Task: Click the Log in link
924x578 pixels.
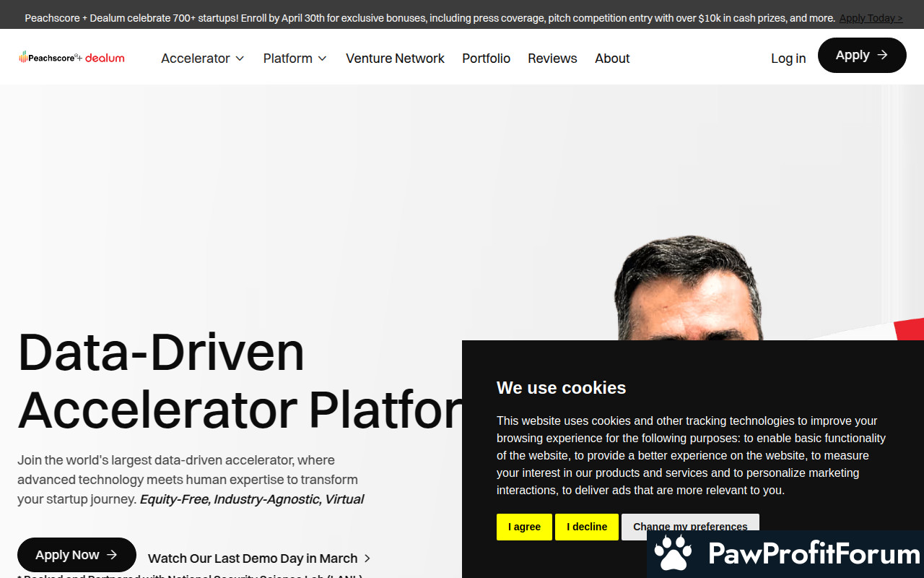Action: (788, 59)
